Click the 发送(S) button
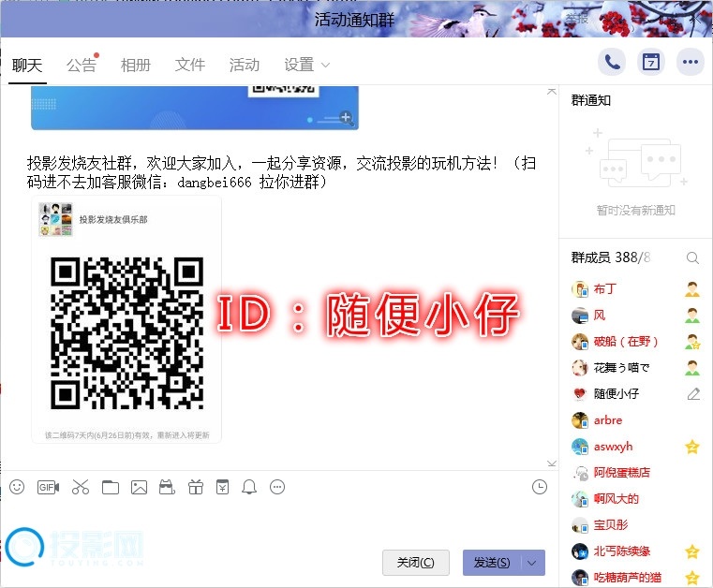The image size is (713, 588). [x=492, y=563]
